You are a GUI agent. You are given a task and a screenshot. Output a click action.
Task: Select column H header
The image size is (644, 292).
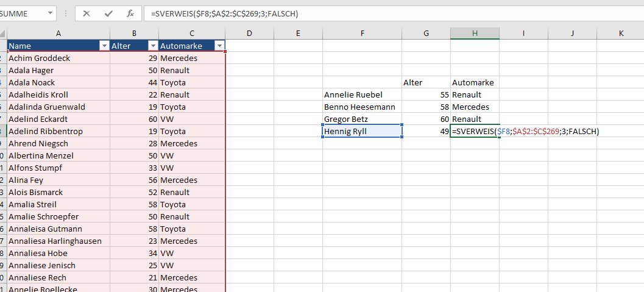(x=475, y=34)
